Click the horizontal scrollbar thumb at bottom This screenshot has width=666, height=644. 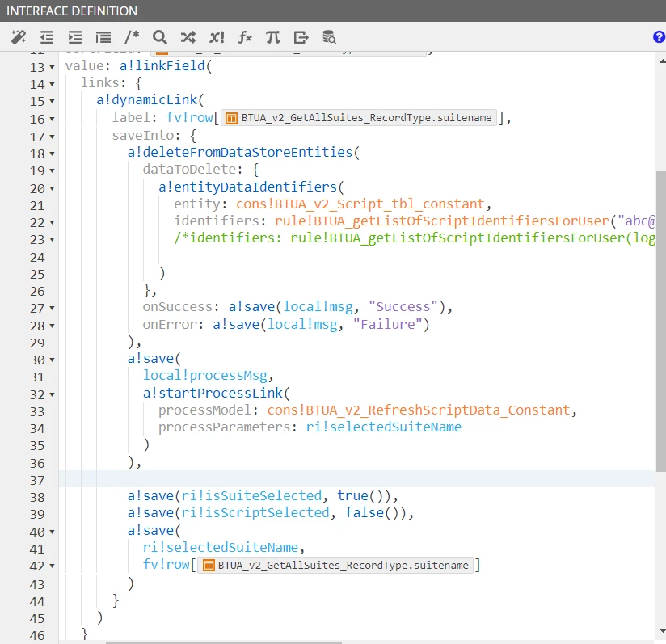click(224, 642)
